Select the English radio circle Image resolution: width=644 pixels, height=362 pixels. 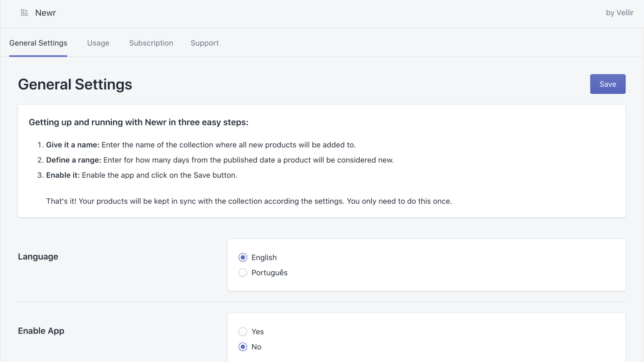tap(243, 257)
